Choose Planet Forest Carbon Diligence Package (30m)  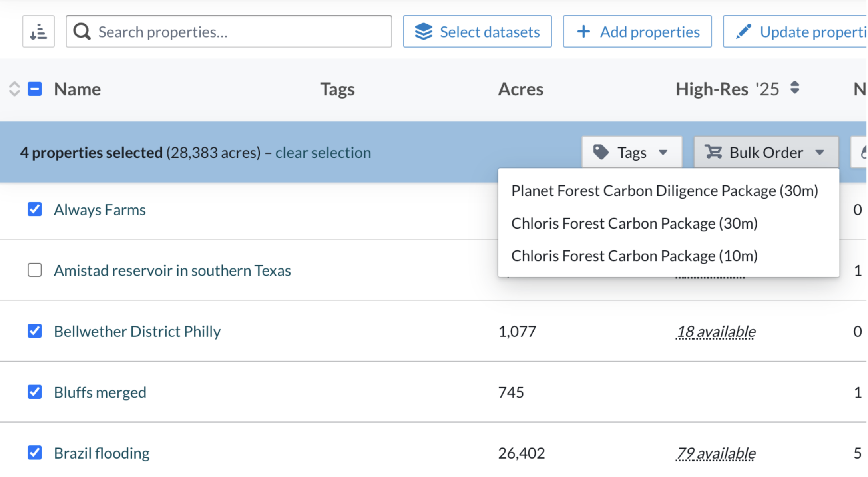[x=665, y=191]
